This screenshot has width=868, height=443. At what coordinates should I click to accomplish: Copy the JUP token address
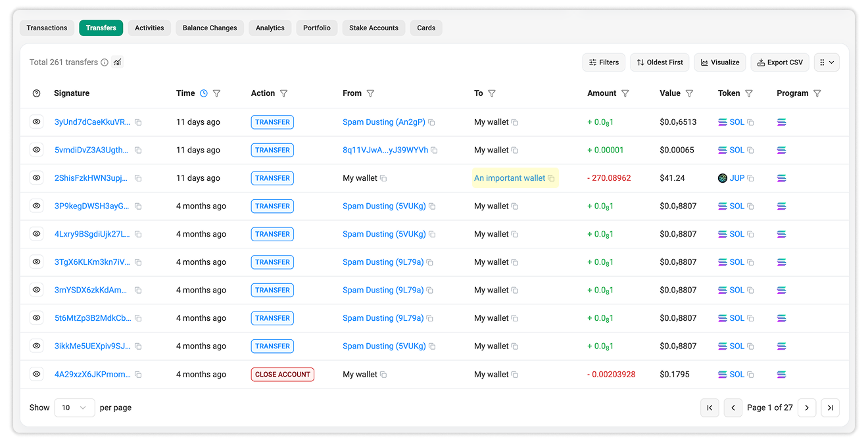750,178
